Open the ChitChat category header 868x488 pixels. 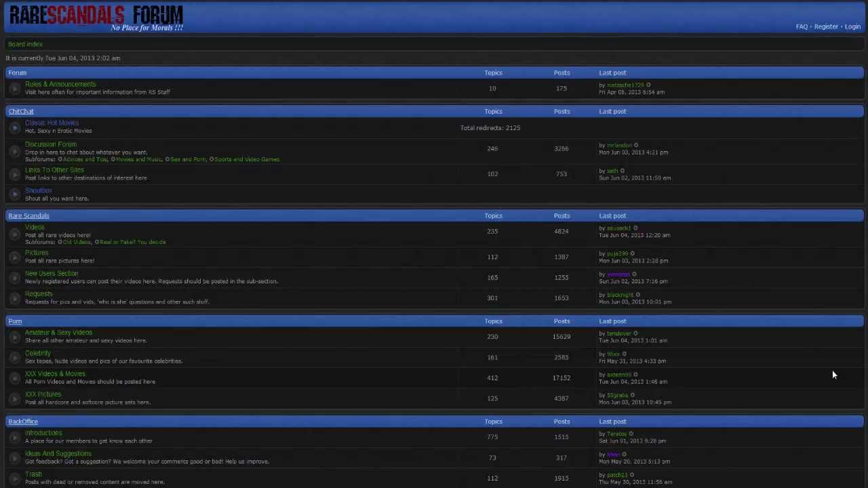tap(21, 111)
